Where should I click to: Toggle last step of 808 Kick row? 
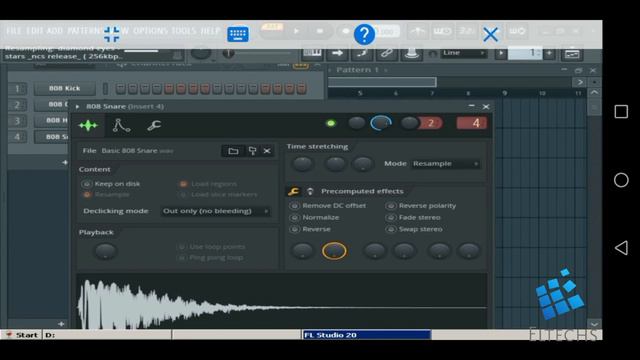[301, 88]
